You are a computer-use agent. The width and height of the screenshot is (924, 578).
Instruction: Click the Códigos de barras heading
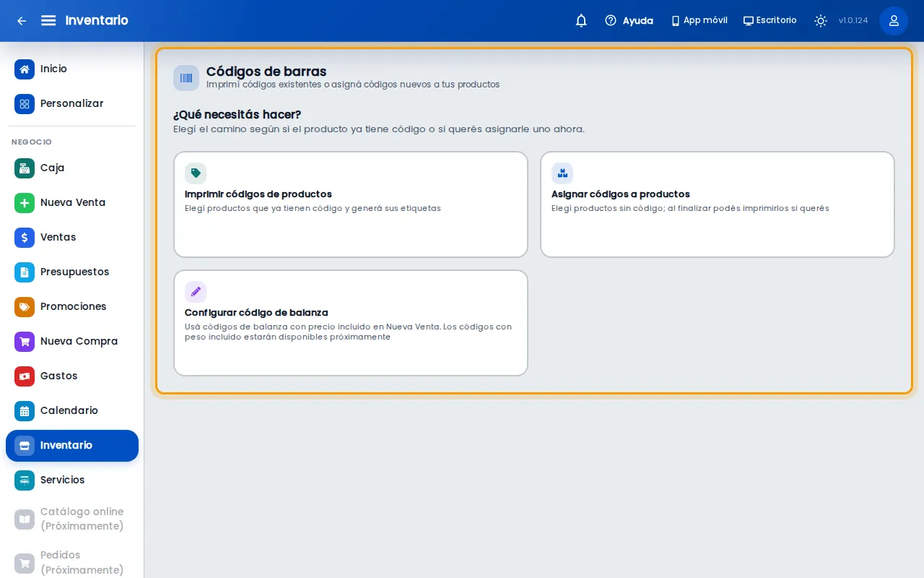(x=266, y=72)
